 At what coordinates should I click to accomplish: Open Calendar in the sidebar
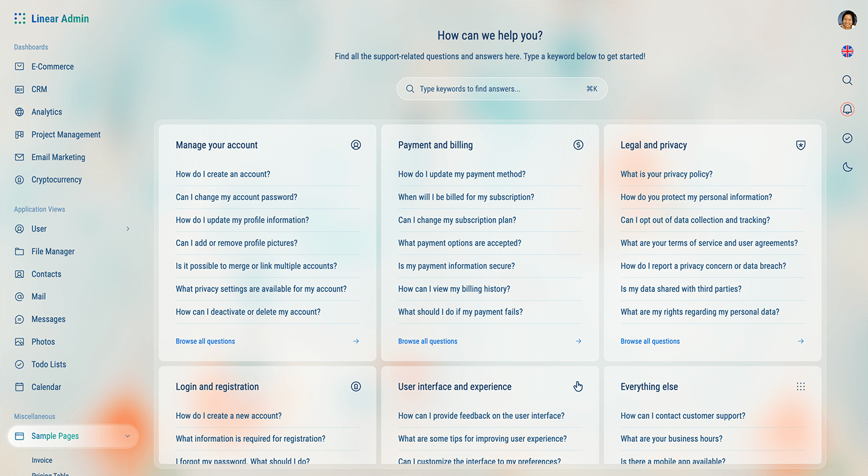coord(73,387)
